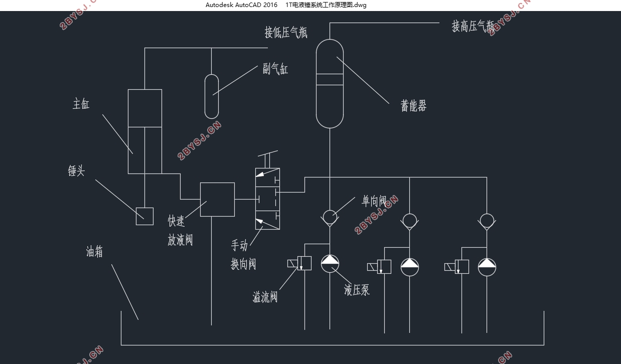Click the 主缸 label text

(81, 104)
